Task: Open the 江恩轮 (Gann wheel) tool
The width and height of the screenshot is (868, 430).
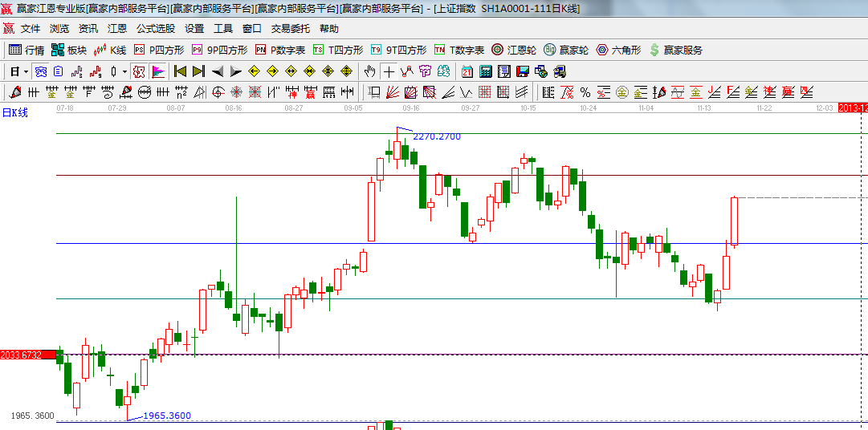Action: point(514,50)
